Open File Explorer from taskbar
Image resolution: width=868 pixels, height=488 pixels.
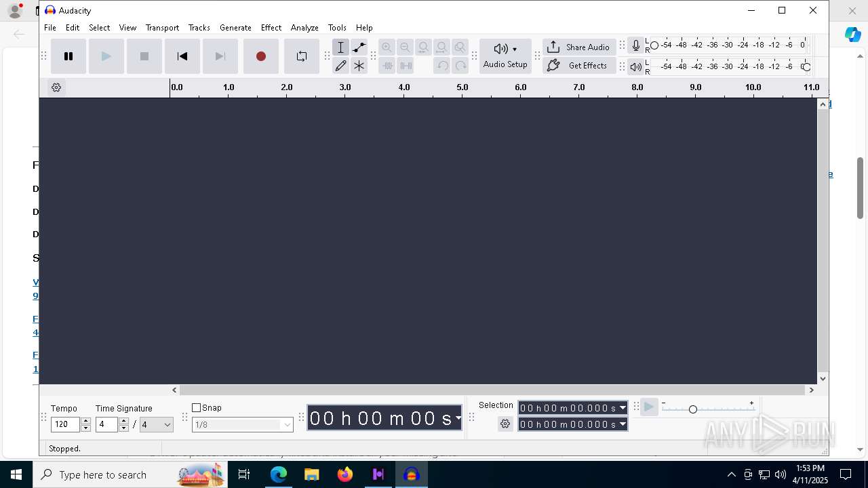click(x=312, y=474)
